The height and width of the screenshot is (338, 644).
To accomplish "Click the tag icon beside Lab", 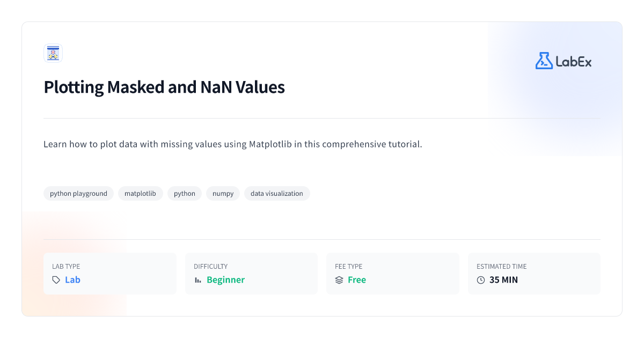I will [x=56, y=280].
